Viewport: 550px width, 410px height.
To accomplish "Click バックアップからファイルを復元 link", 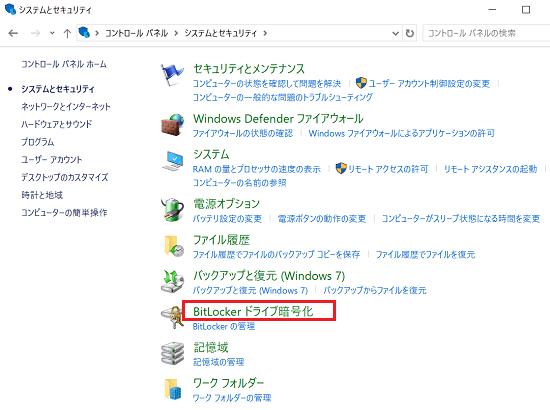I will (x=375, y=290).
